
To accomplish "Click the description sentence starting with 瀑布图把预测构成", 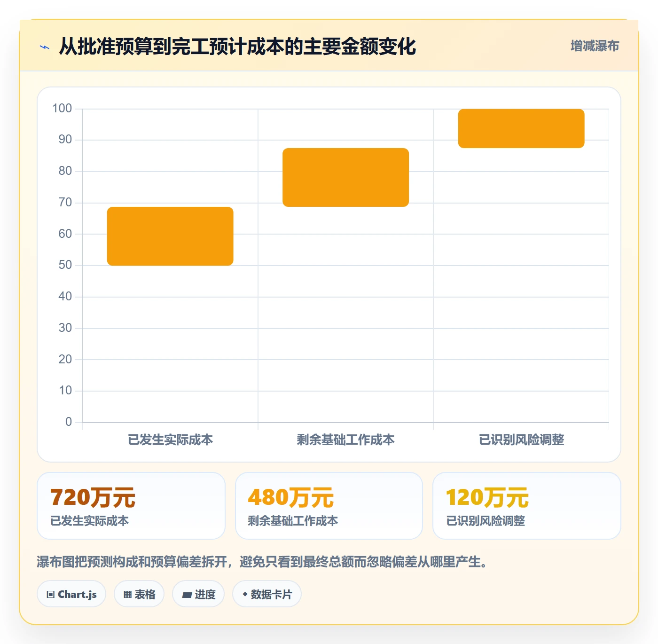I will [x=262, y=562].
